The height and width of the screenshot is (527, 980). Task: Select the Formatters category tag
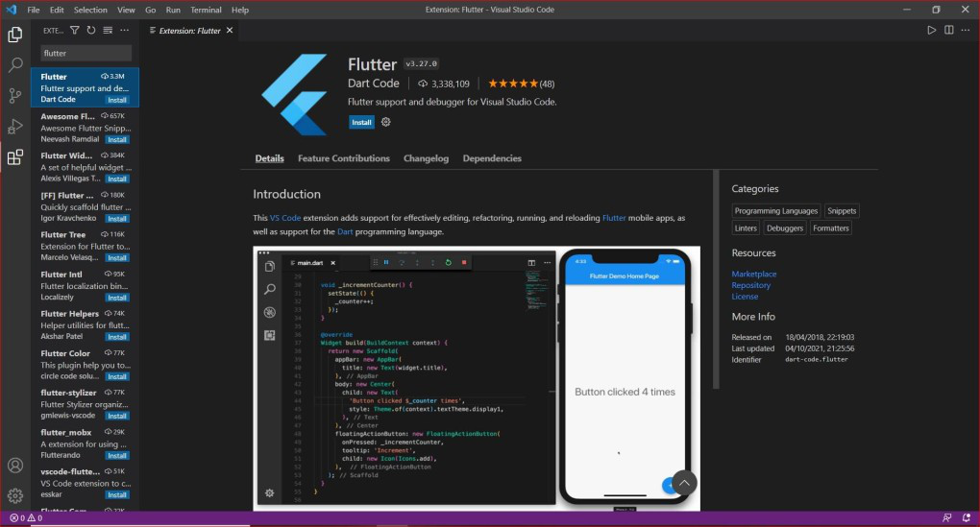click(831, 228)
